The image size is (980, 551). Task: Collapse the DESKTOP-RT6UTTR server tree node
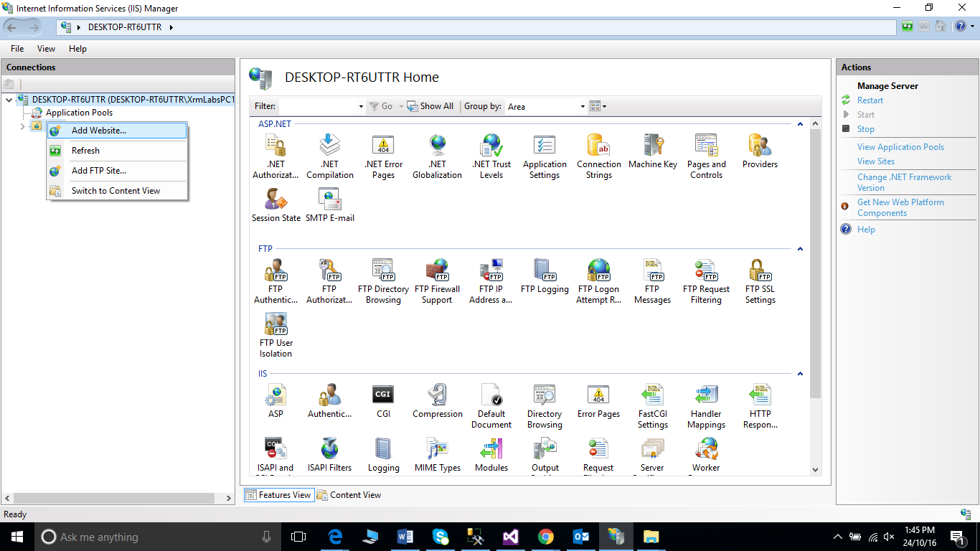coord(9,100)
